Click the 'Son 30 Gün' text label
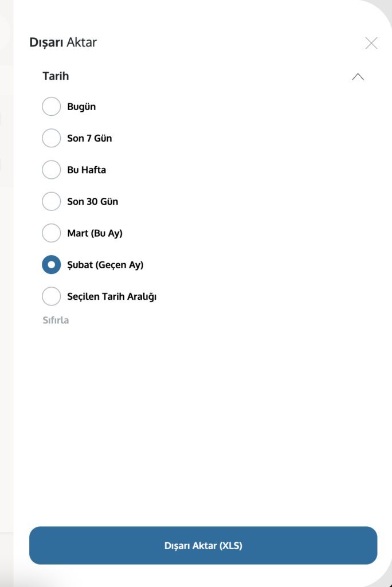This screenshot has width=392, height=587. tap(92, 202)
